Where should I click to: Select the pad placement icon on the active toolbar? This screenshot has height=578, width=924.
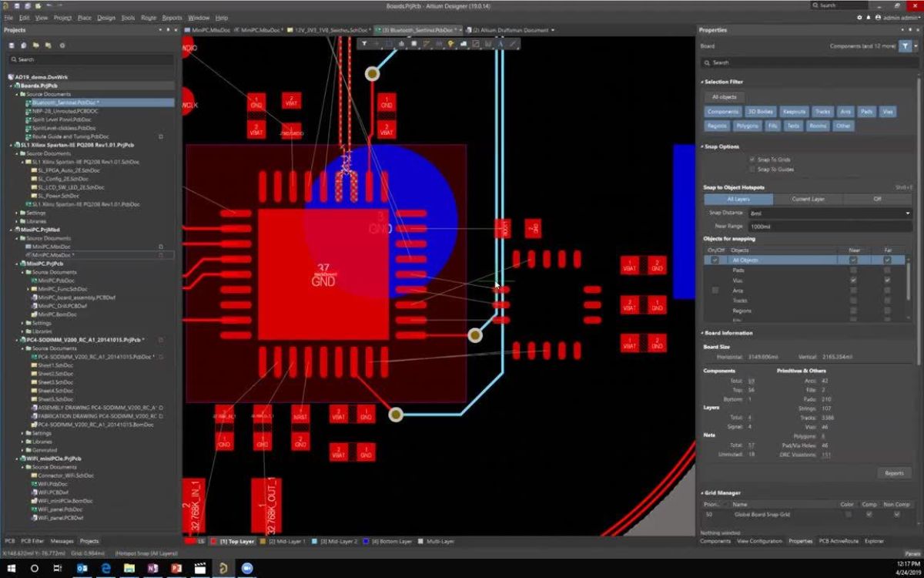tap(400, 44)
